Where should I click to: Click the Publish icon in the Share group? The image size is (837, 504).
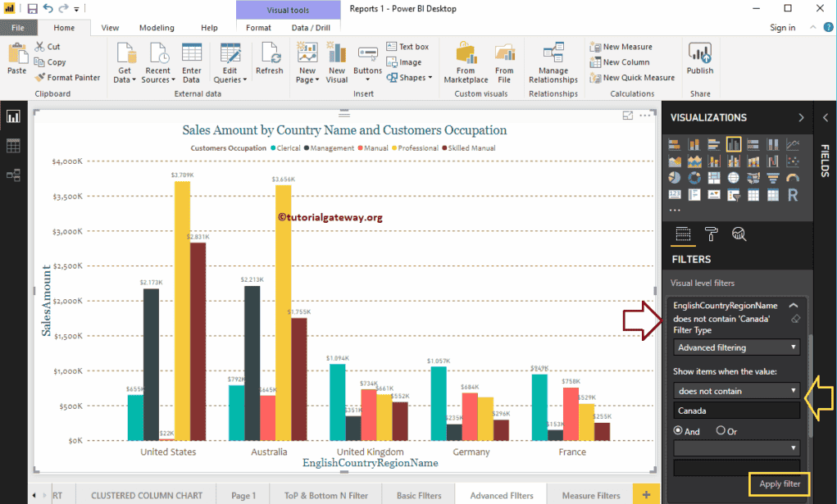pyautogui.click(x=699, y=61)
